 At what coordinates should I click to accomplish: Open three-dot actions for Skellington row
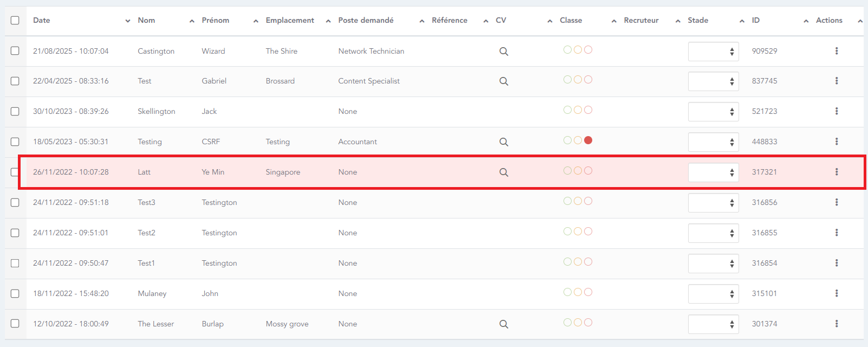pos(836,111)
